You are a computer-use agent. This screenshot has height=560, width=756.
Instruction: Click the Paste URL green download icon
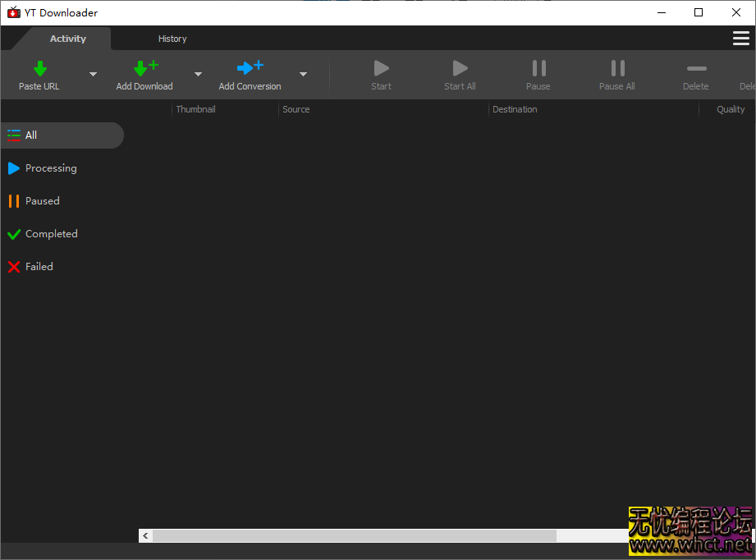39,68
